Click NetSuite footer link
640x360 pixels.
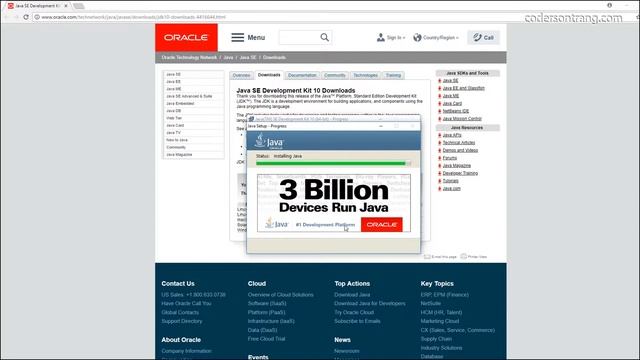pos(431,303)
